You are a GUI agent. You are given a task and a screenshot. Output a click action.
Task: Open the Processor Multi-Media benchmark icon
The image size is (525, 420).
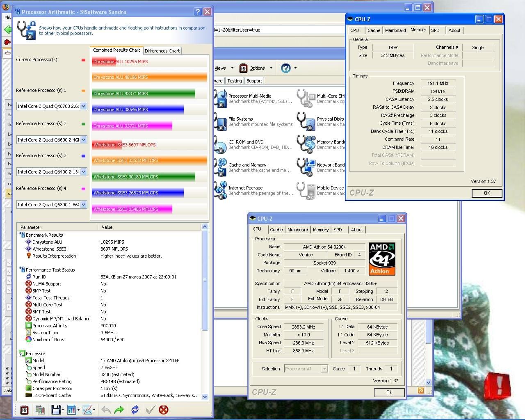click(221, 98)
